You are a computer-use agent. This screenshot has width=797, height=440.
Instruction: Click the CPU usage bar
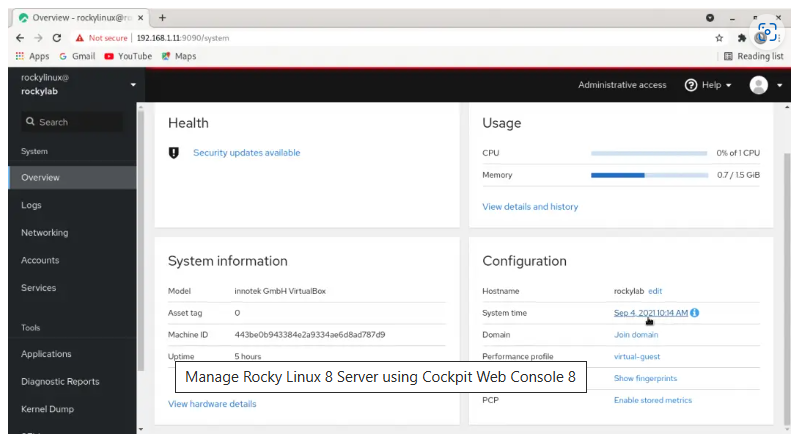(x=649, y=153)
